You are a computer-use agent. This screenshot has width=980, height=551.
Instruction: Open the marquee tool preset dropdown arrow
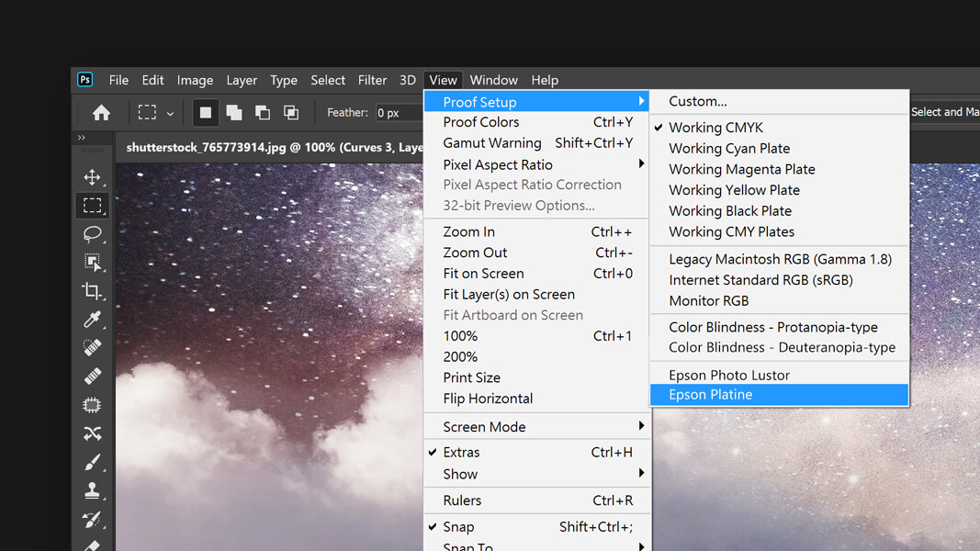pyautogui.click(x=170, y=114)
